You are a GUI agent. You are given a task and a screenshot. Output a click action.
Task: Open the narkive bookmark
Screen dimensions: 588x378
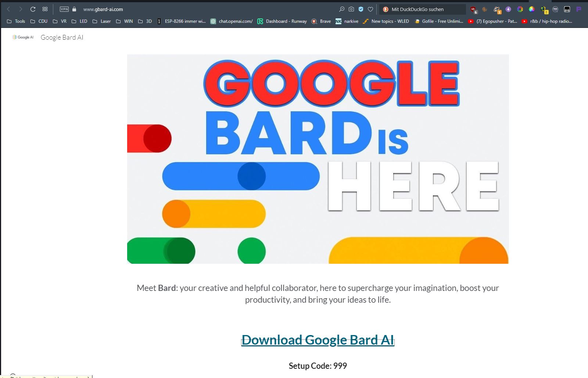(x=347, y=21)
